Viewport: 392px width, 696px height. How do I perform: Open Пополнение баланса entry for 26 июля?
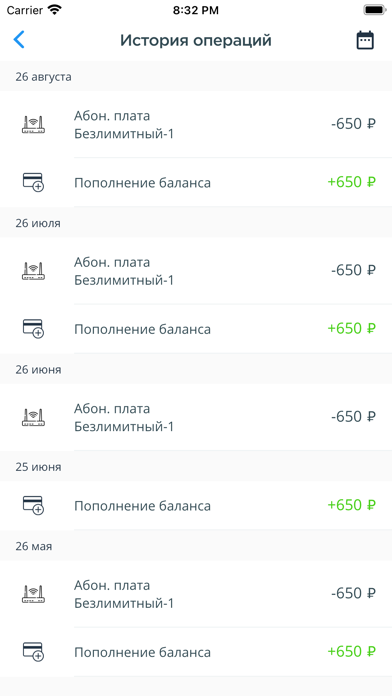tap(196, 329)
